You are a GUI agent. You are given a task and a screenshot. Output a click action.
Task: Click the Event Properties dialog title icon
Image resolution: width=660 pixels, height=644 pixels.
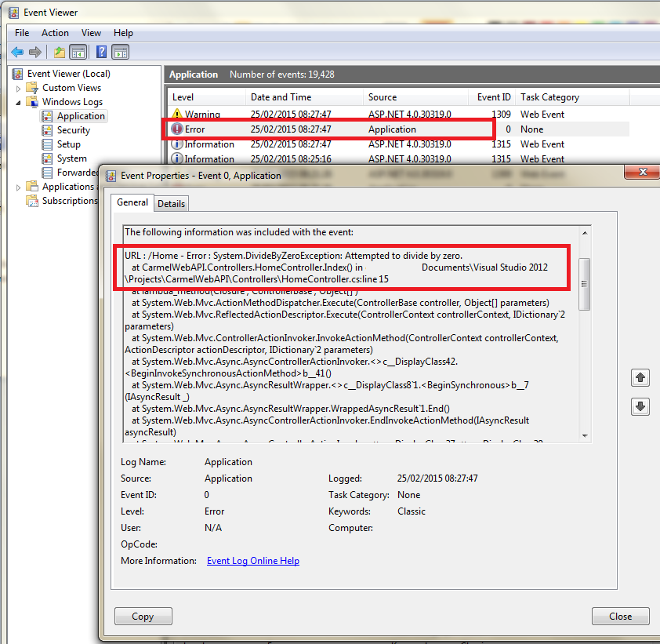click(x=111, y=176)
